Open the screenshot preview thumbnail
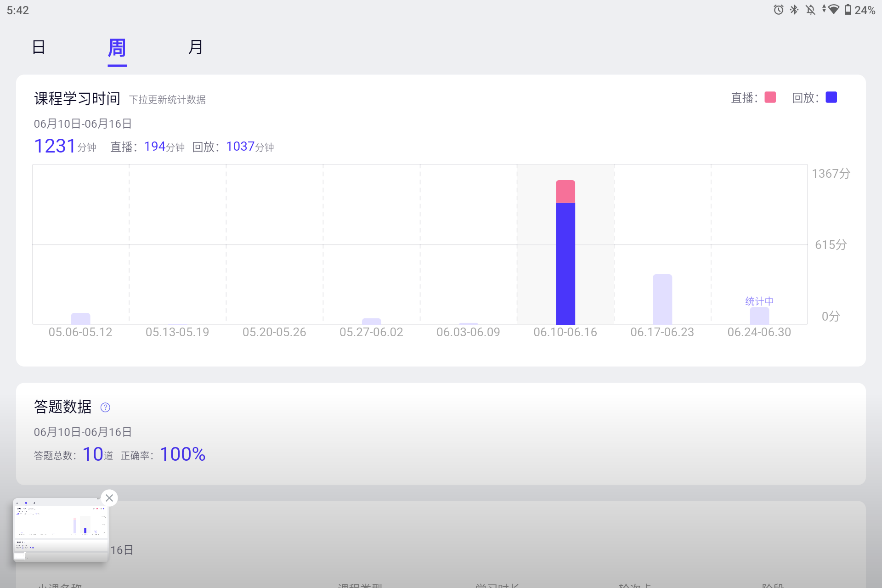Screen dimensions: 882x588 pos(61,530)
